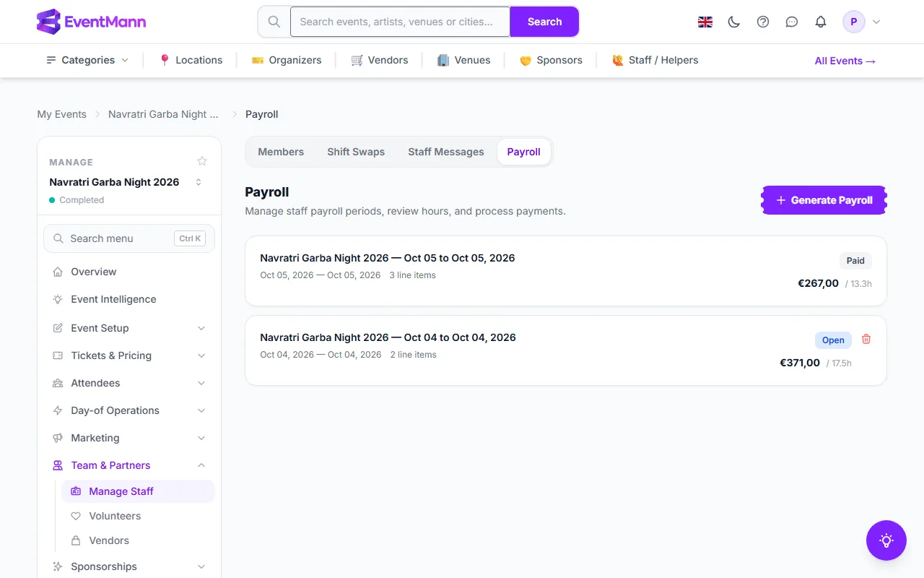The height and width of the screenshot is (578, 924).
Task: Click the EventMann logo
Action: tap(91, 22)
